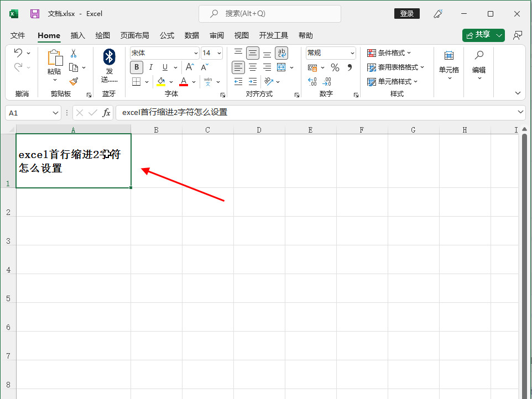The height and width of the screenshot is (399, 532).
Task: Click the search box 搜索(Alt+Q)
Action: click(270, 14)
